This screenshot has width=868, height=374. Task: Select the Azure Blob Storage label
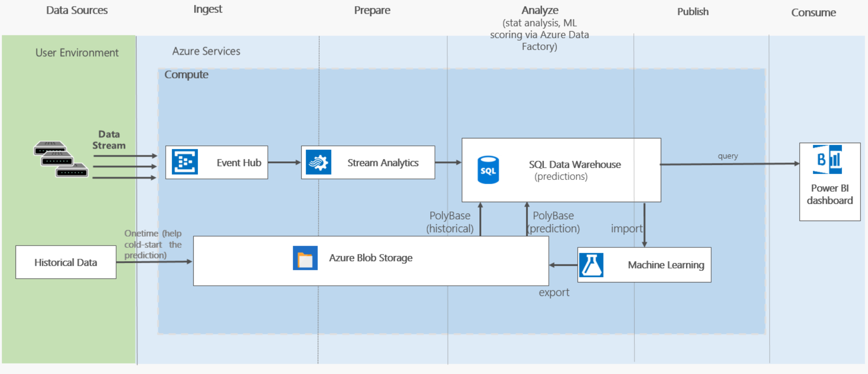click(x=371, y=258)
